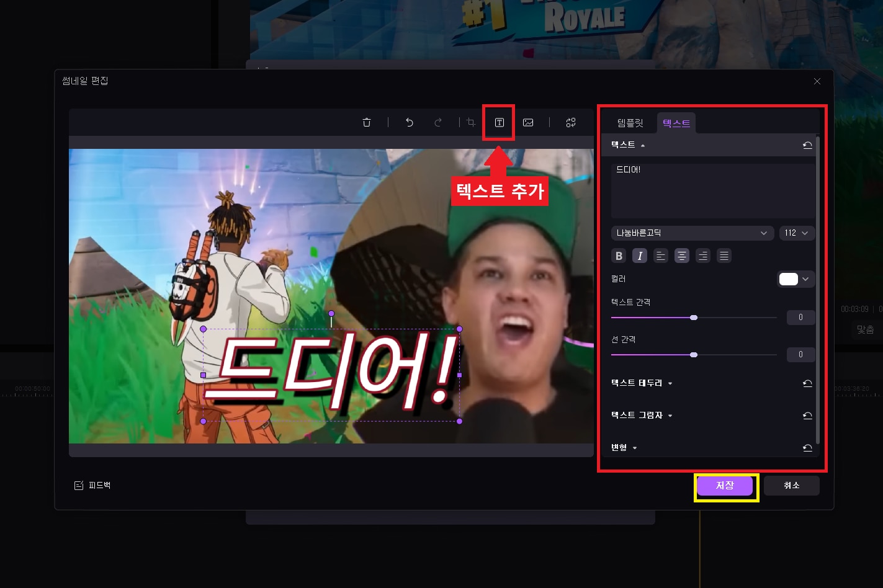Click the rotation handle above text box
Image resolution: width=883 pixels, height=588 pixels.
point(331,314)
